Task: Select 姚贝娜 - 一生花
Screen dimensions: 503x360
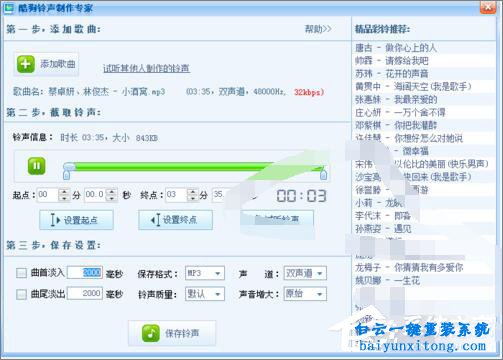Action: tap(387, 281)
